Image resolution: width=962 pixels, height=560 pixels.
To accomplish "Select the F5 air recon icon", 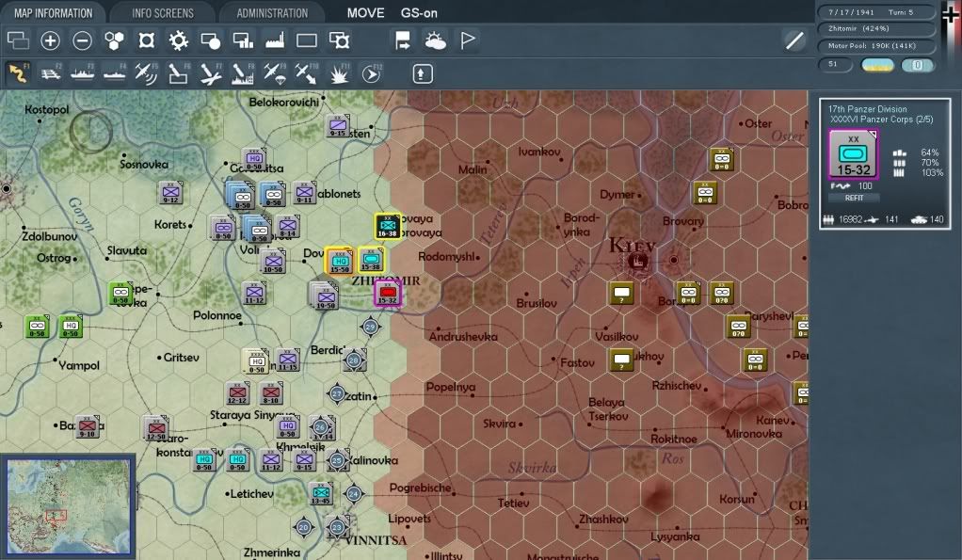I will [x=146, y=73].
